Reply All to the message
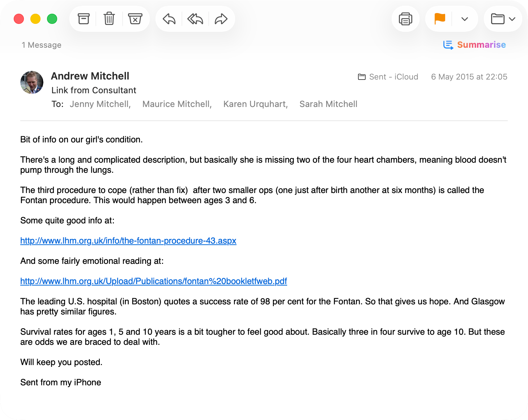 coord(195,19)
